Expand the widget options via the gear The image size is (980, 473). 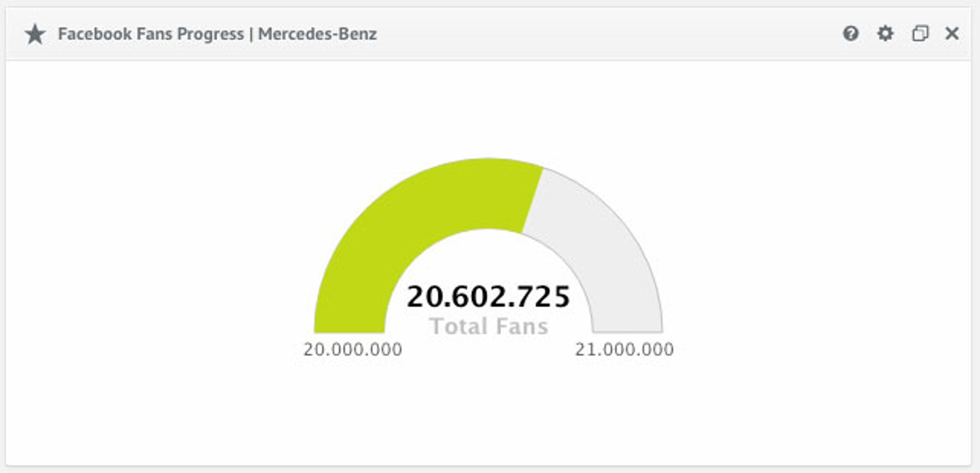click(x=885, y=34)
